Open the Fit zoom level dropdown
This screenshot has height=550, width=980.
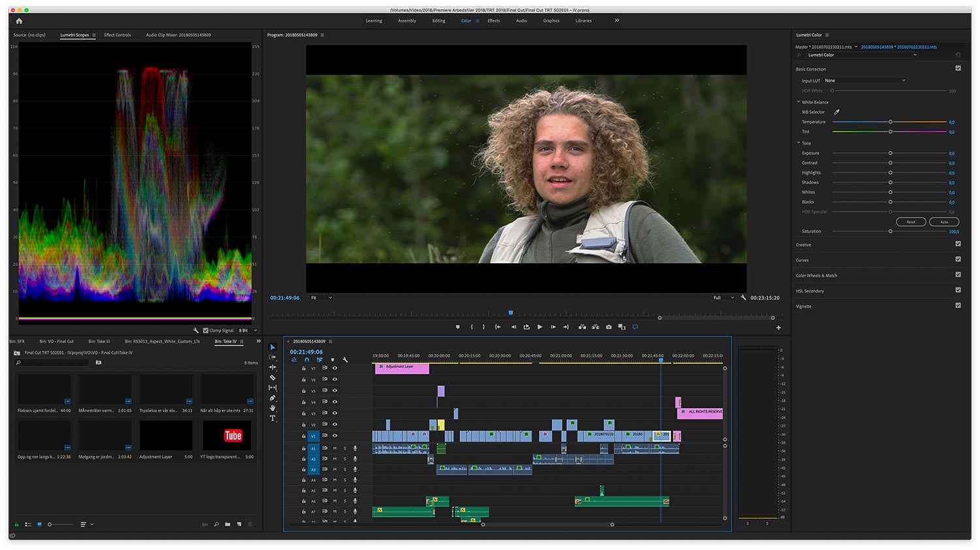pos(321,297)
